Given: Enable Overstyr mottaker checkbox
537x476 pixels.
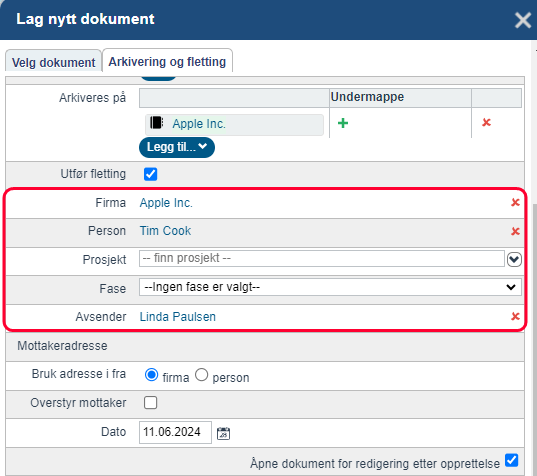Looking at the screenshot, I should (150, 403).
